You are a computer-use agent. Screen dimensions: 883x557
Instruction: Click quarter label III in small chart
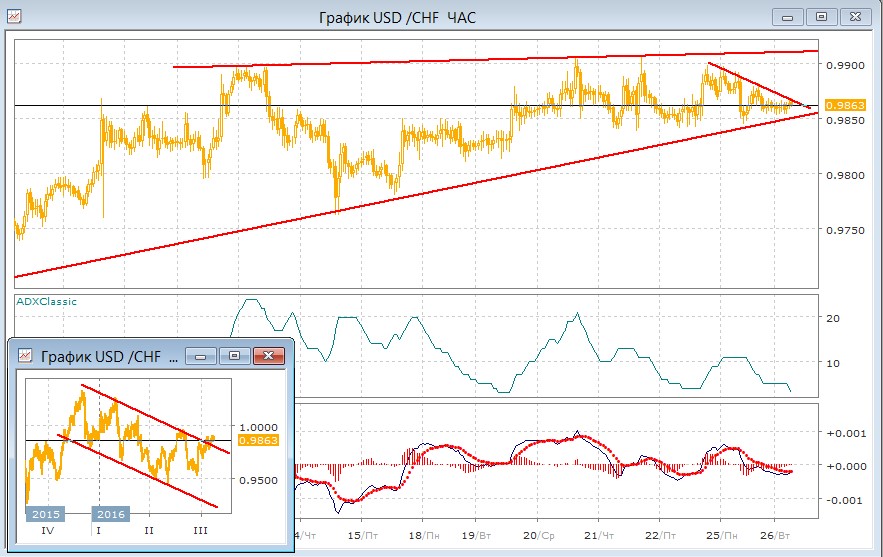point(200,531)
